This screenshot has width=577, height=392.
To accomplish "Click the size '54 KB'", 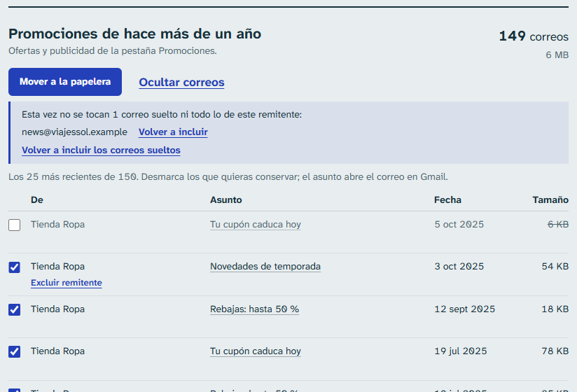I will click(x=555, y=266).
